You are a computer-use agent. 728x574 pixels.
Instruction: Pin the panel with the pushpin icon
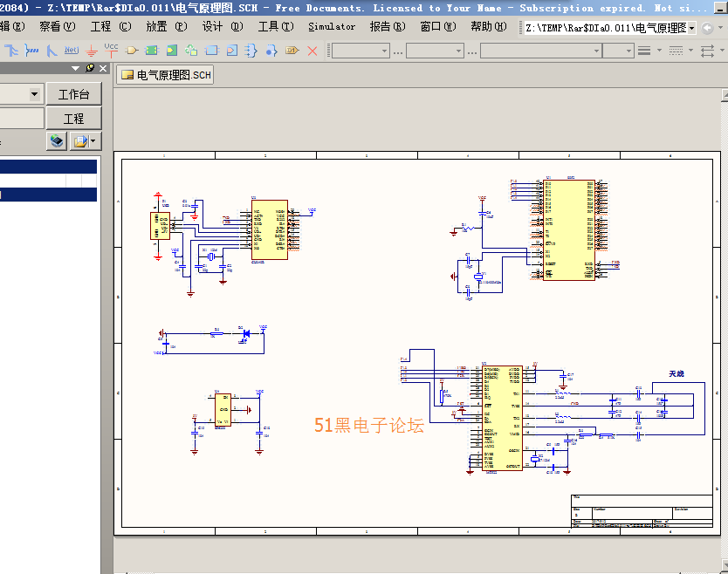pos(90,68)
